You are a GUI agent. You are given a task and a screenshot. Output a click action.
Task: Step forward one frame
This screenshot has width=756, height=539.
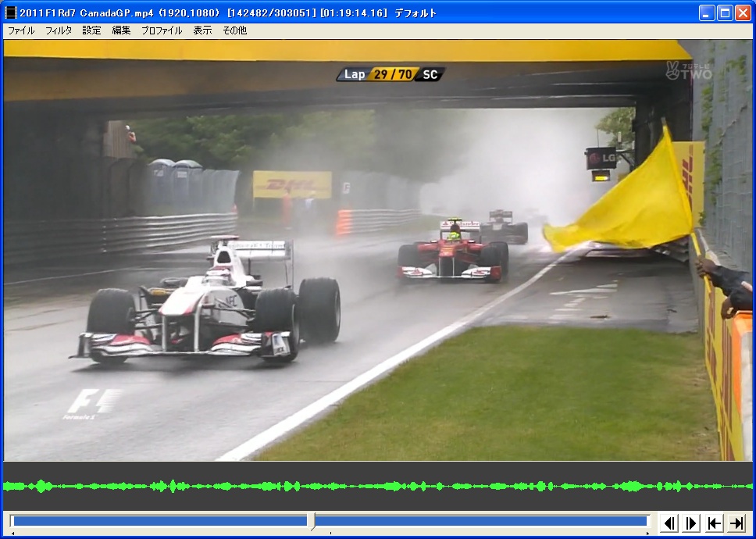click(691, 523)
